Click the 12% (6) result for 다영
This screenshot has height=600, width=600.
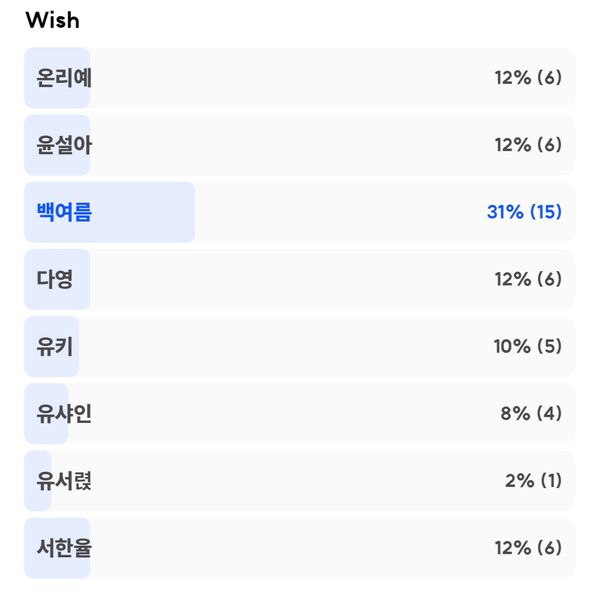click(528, 279)
